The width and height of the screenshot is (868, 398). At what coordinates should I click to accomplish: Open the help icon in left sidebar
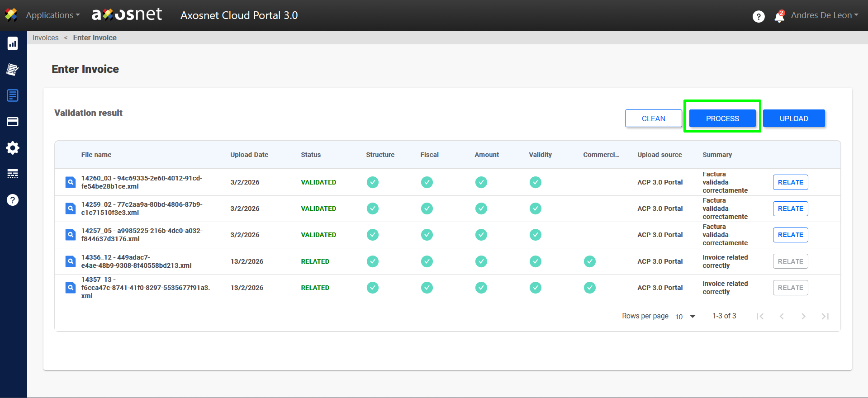13,200
